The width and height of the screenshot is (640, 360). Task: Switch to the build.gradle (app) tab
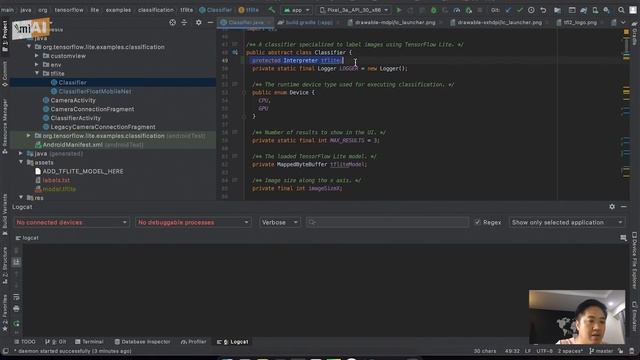click(309, 22)
